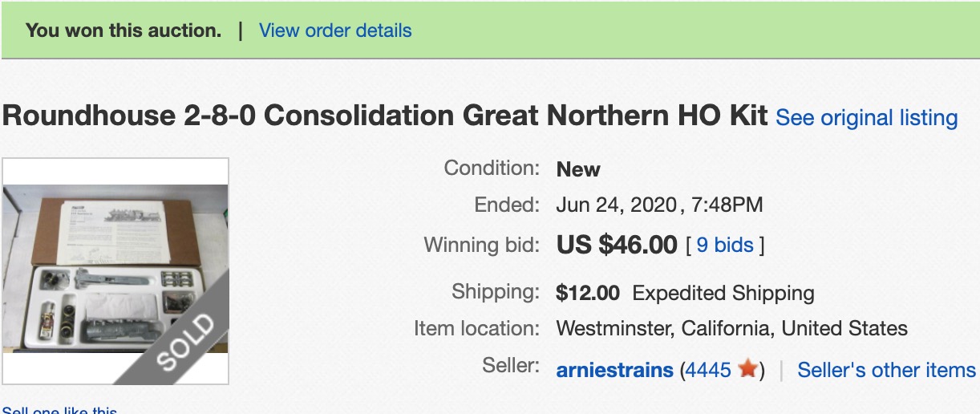Click the seller's red feedback star icon
The height and width of the screenshot is (414, 980).
(747, 369)
